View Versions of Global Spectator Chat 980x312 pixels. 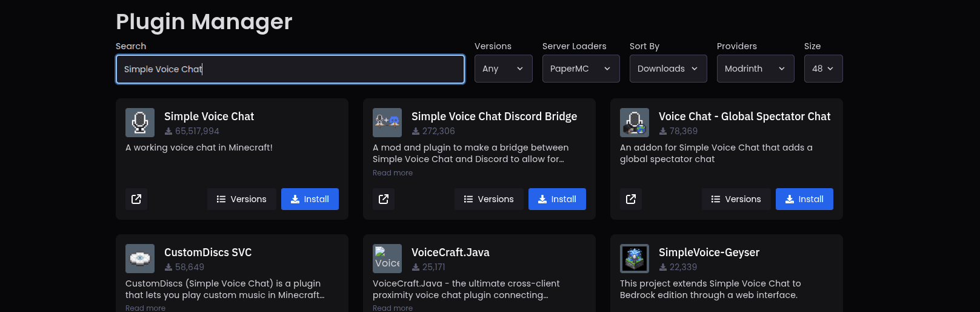tap(736, 199)
